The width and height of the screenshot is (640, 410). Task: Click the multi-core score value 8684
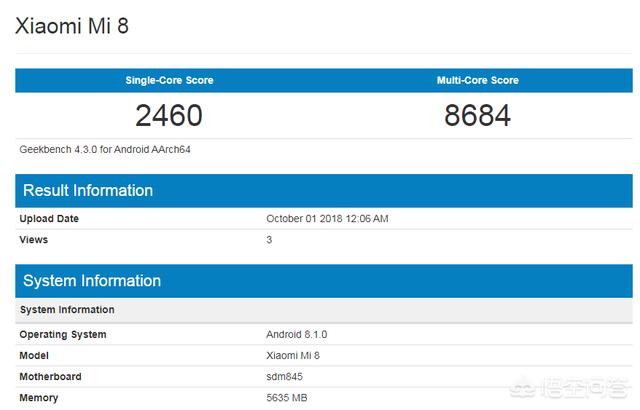[478, 115]
